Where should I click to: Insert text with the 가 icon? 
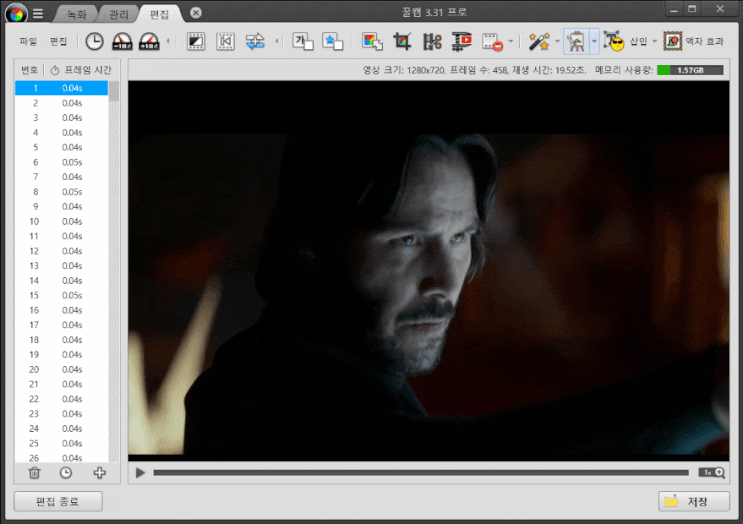[x=303, y=42]
